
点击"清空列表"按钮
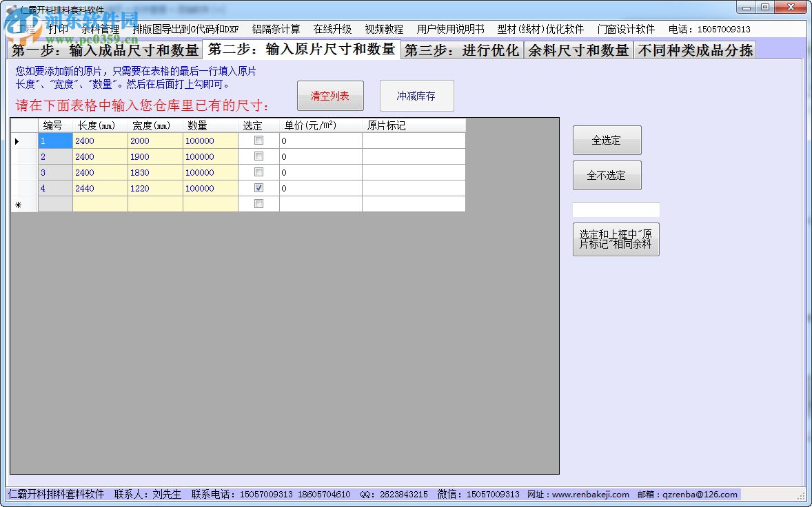click(330, 96)
